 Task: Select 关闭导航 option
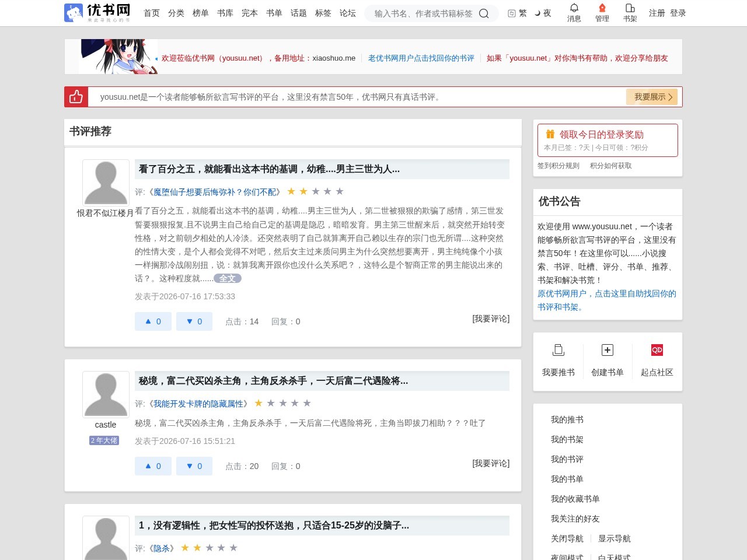point(567,538)
